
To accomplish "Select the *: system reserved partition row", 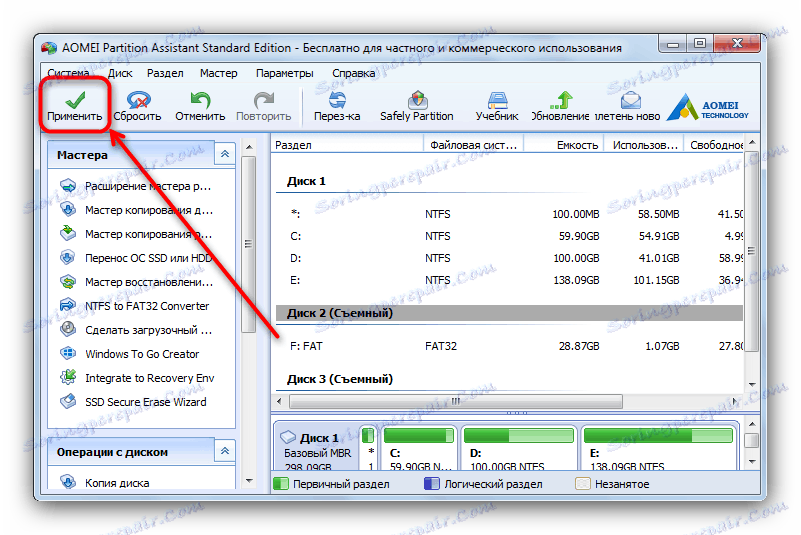I will [509, 214].
